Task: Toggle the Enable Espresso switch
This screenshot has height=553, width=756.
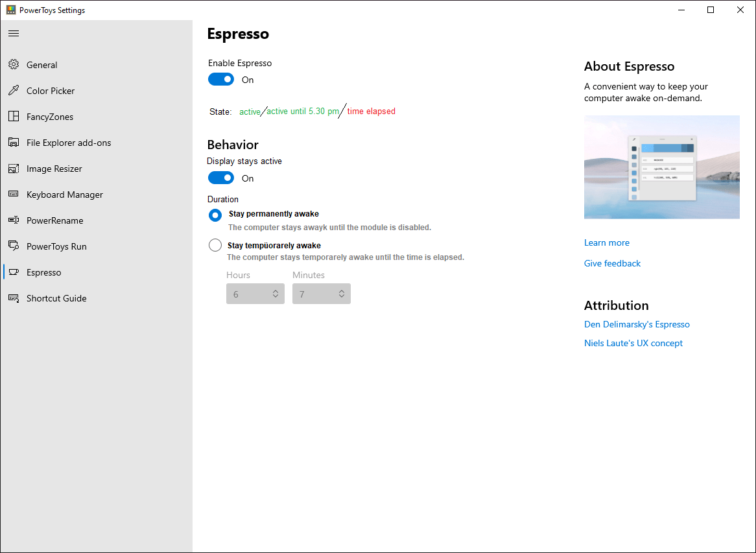Action: (x=221, y=80)
